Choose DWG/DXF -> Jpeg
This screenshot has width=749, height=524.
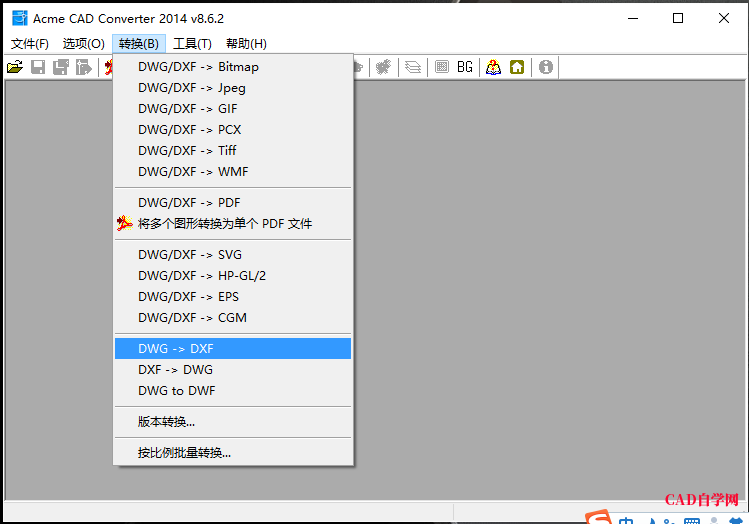233,88
